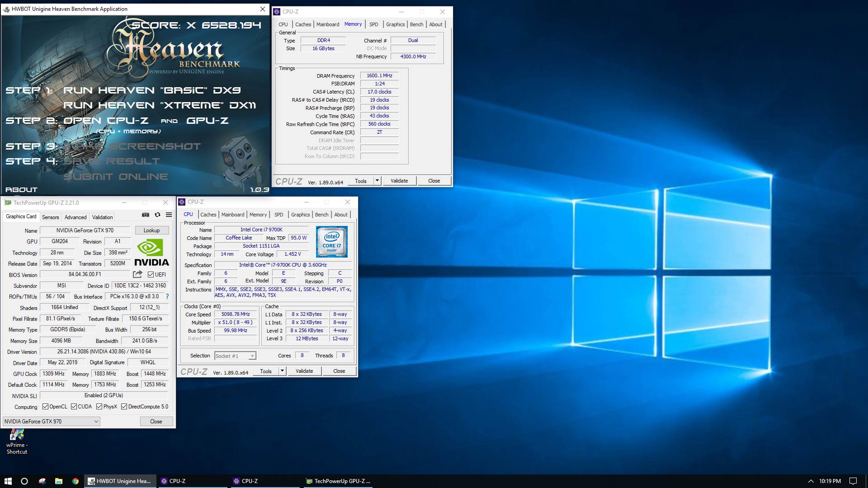Open GPU selection dropdown GeForce GTX 970

click(51, 421)
